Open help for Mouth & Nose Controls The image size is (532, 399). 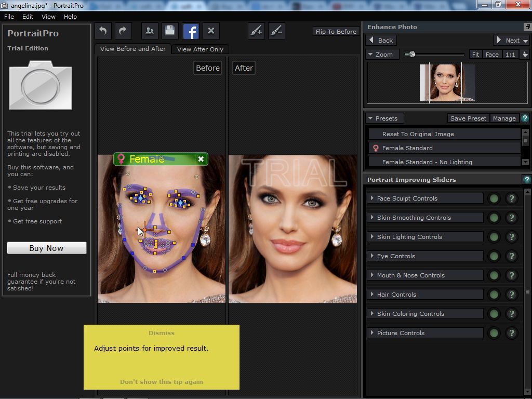point(512,275)
